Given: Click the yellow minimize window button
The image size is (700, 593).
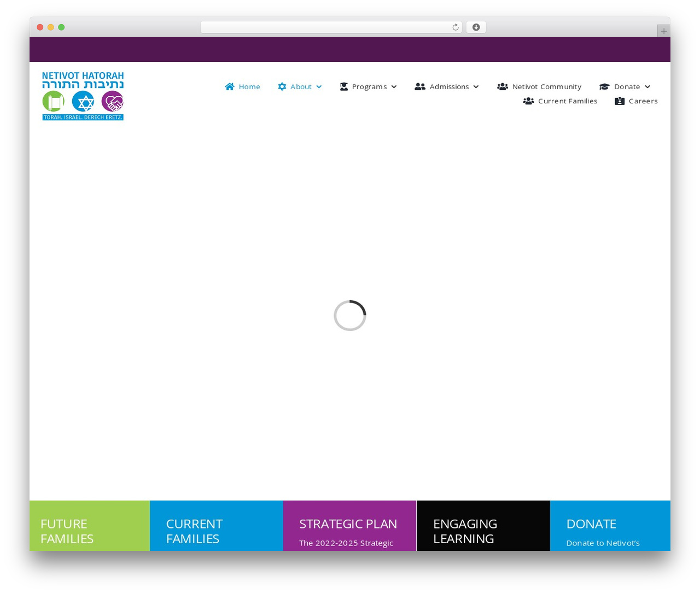Looking at the screenshot, I should [x=50, y=27].
